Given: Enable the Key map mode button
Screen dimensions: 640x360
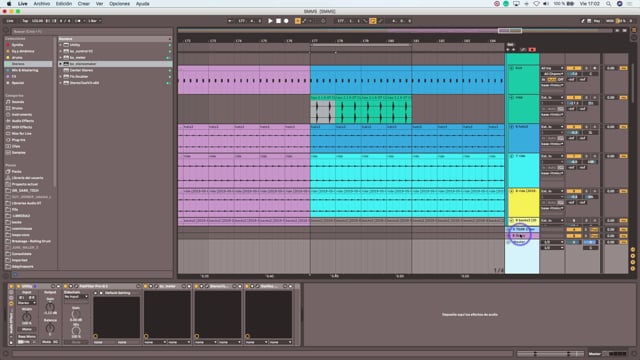Looking at the screenshot, I should tap(597, 21).
